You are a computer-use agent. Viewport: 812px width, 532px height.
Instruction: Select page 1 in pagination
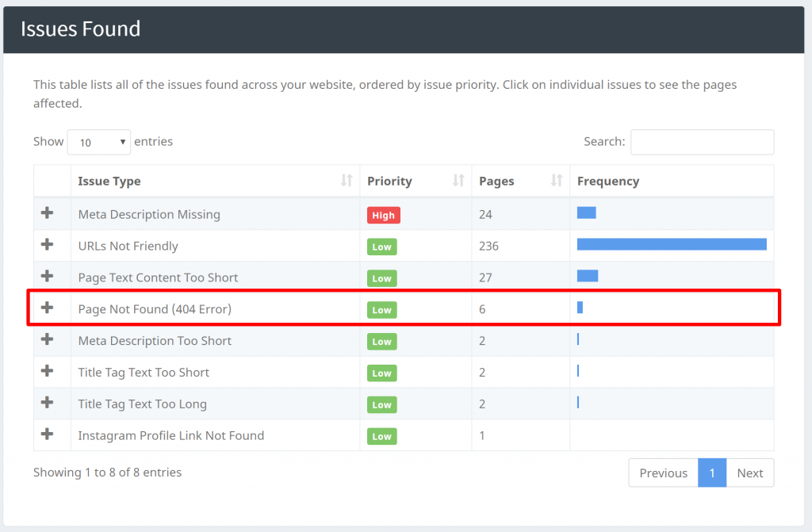pyautogui.click(x=712, y=473)
